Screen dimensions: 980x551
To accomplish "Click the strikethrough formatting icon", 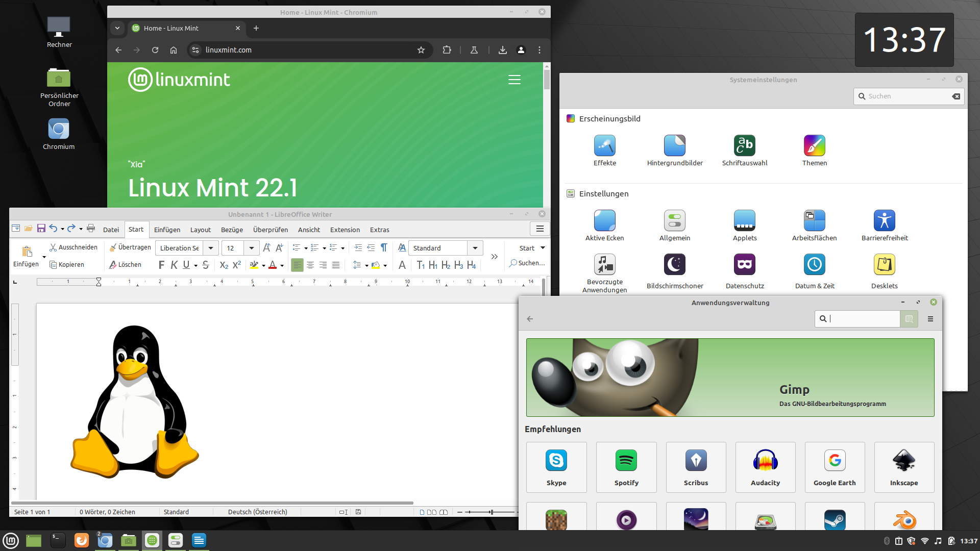I will pyautogui.click(x=206, y=265).
